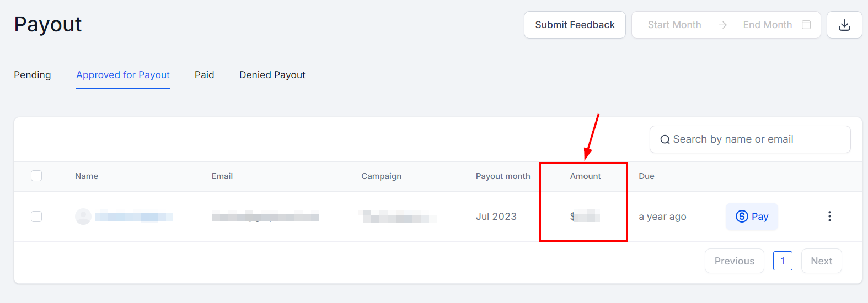Screen dimensions: 868x303
Task: Click the arrow between month fields
Action: coord(722,25)
